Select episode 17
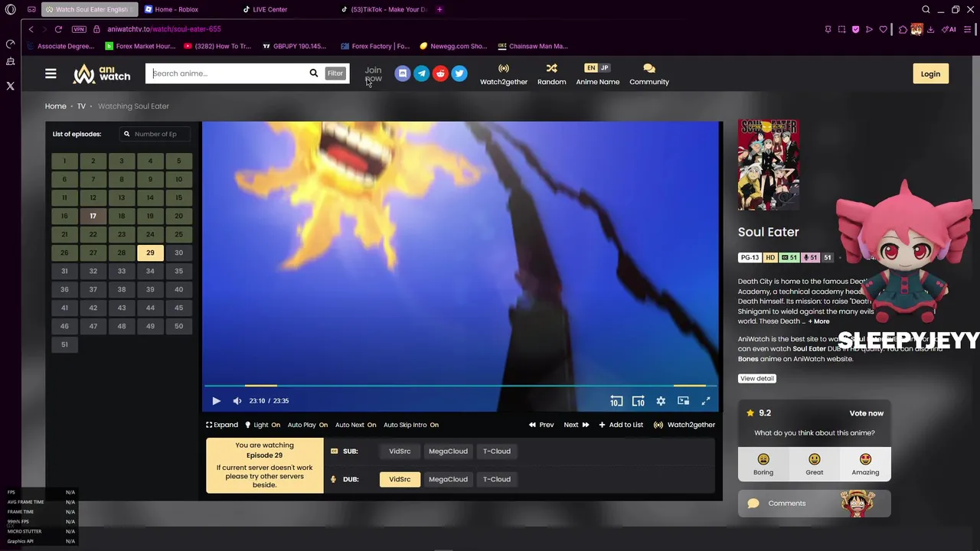 point(93,216)
